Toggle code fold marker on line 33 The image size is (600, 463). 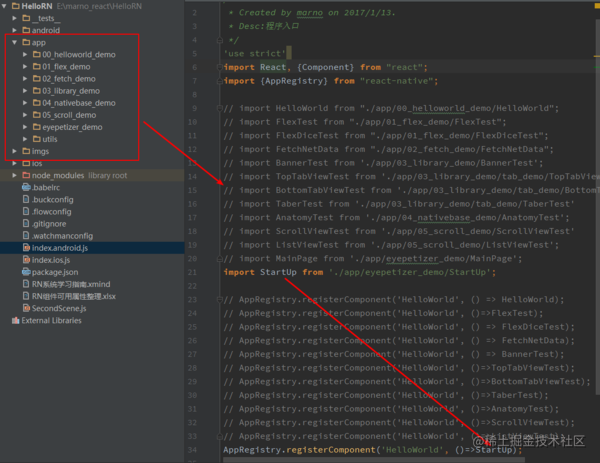220,436
